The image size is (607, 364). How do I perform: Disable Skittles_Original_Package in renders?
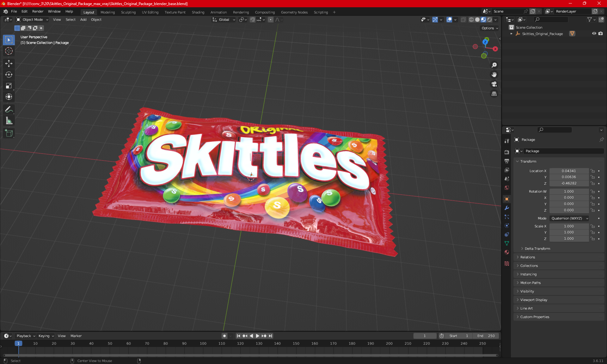(x=600, y=33)
